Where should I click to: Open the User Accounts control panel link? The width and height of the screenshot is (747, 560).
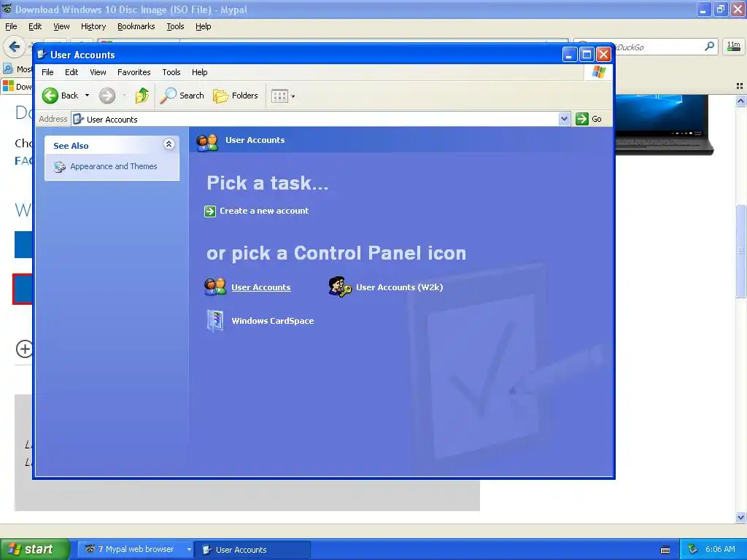(x=261, y=287)
